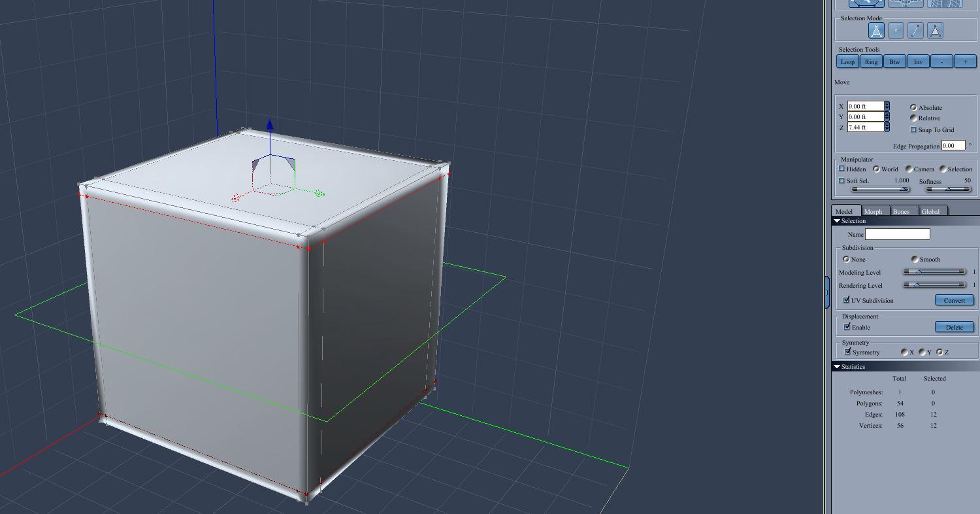Click the Modeling Level slider
The height and width of the screenshot is (514, 980).
coord(934,271)
